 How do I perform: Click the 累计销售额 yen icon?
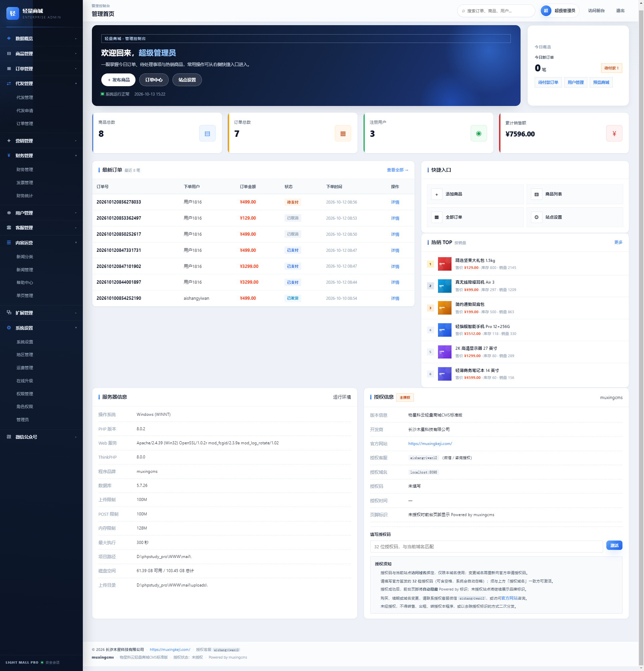click(x=614, y=133)
